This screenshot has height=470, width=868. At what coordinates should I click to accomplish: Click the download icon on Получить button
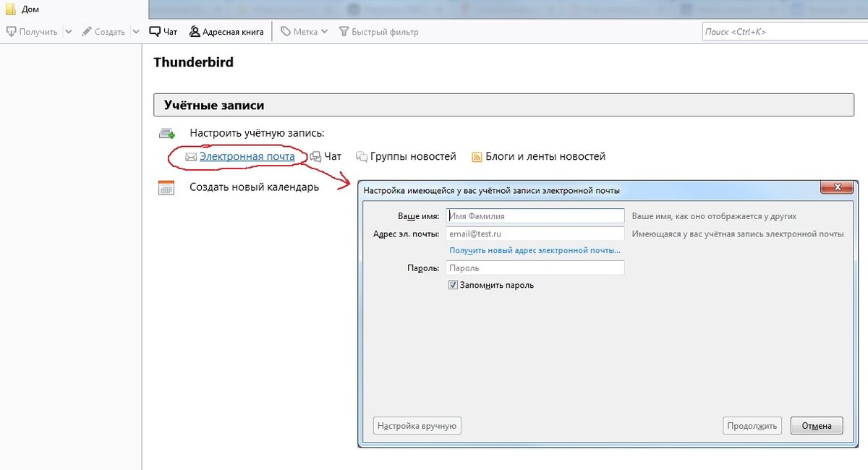(x=11, y=32)
